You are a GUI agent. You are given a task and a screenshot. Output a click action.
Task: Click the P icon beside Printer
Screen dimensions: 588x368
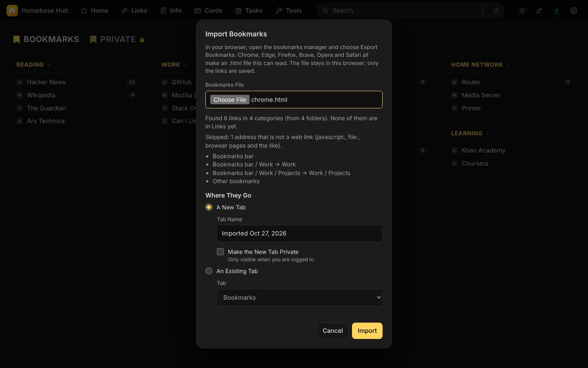coord(454,108)
